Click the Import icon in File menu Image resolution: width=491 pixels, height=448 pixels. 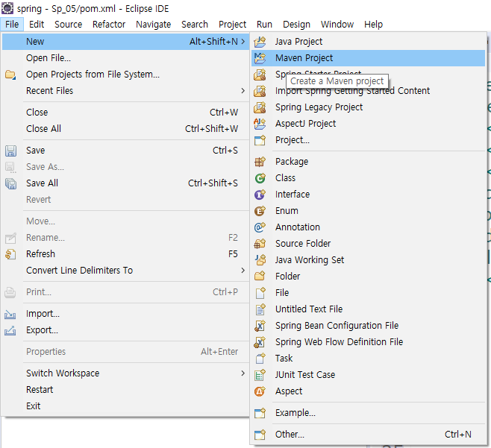point(10,314)
